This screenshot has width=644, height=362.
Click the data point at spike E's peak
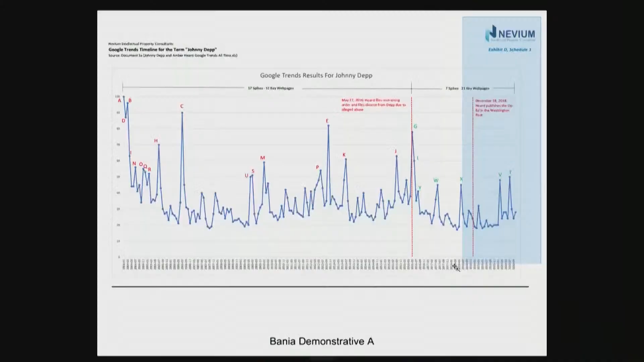(328, 125)
